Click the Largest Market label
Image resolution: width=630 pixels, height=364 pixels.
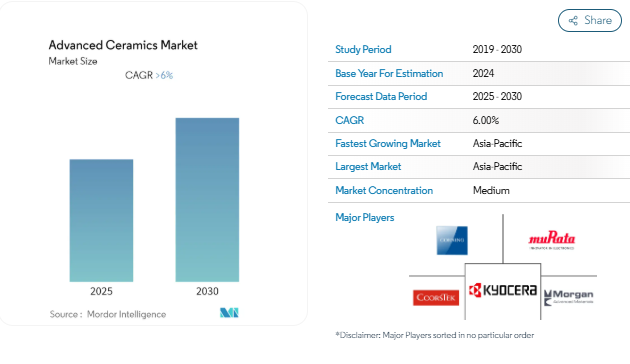pos(368,166)
